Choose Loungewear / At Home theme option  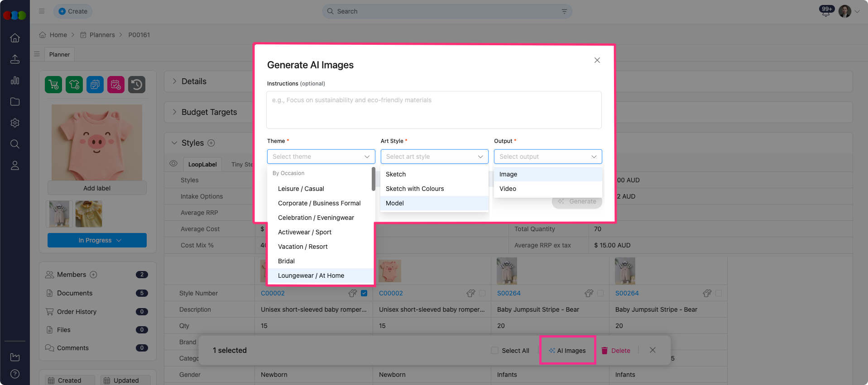(311, 276)
